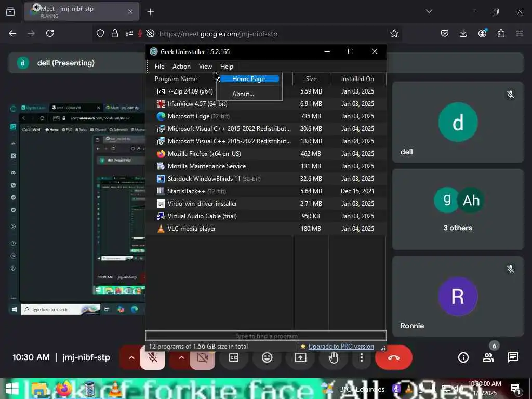Open the site padlock information
Viewport: 532px width, 399px height.
115,33
